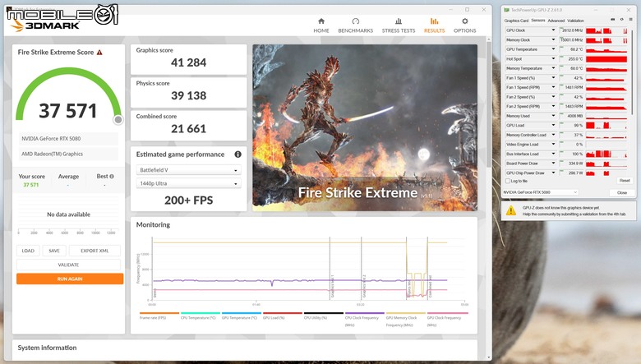Viewport: 641px width, 364px height.
Task: Select the RESULTS section
Action: [x=434, y=25]
